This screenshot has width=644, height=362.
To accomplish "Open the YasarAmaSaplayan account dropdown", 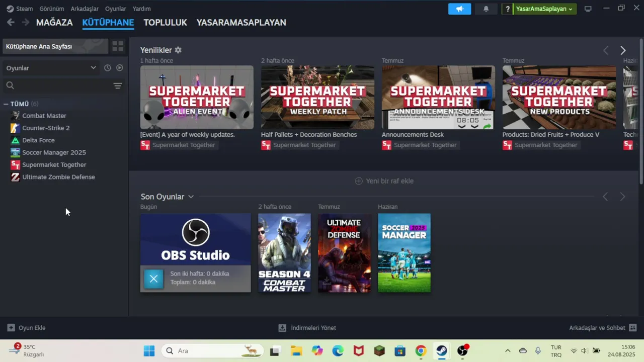I will pos(544,9).
